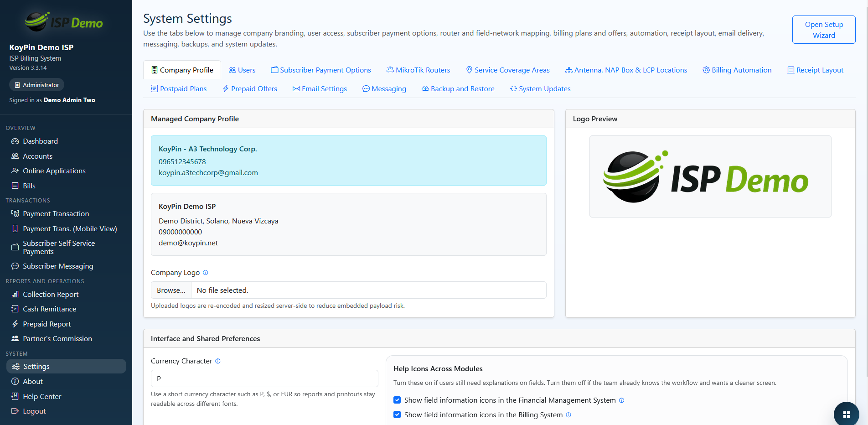Click the Settings sliders icon
Viewport: 868px width, 425px height.
pyautogui.click(x=15, y=366)
